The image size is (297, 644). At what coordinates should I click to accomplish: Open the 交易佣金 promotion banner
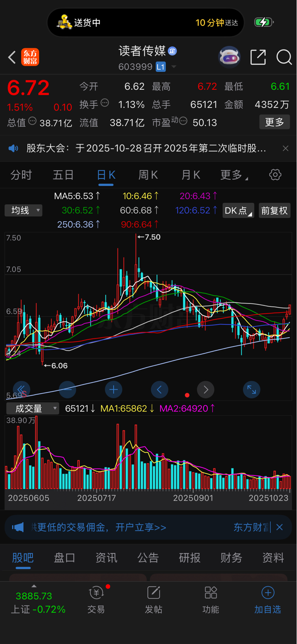[x=148, y=527]
